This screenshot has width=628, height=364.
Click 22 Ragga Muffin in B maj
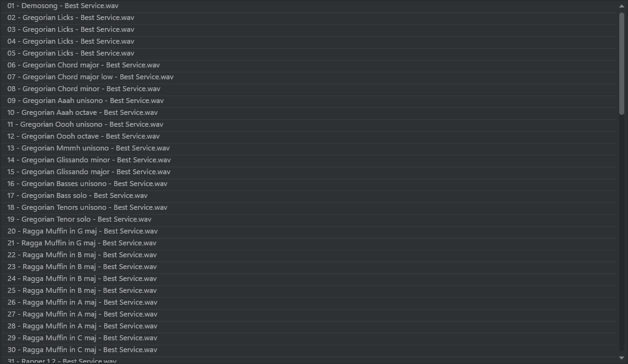[x=82, y=255]
